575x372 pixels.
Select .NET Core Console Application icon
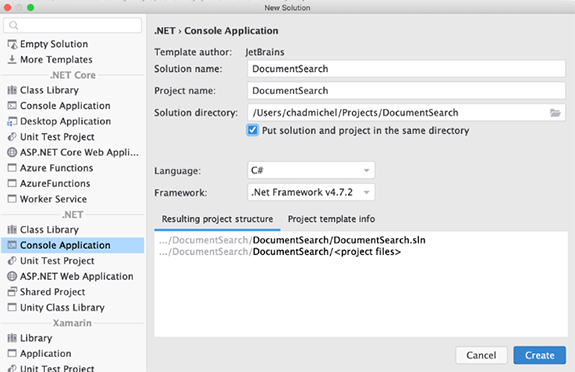(12, 106)
